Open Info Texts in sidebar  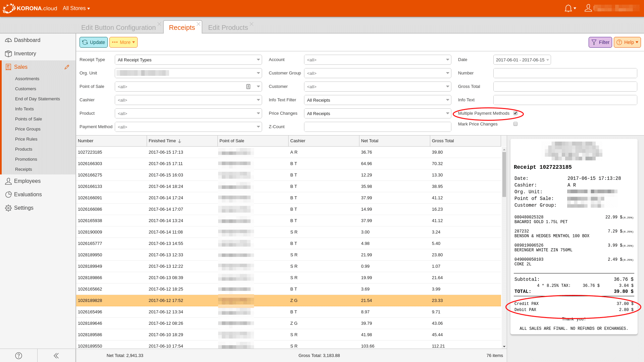point(24,109)
